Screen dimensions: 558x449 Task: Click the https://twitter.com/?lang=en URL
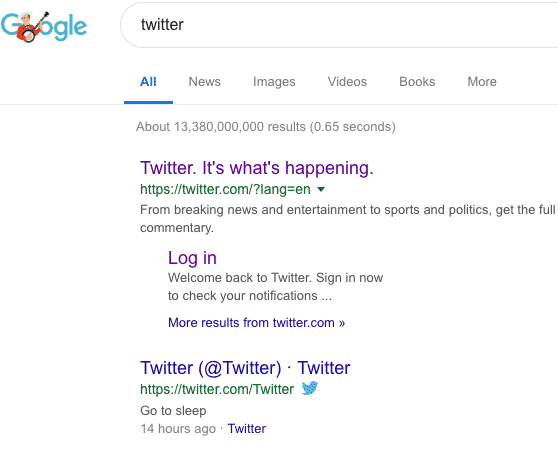pos(225,189)
